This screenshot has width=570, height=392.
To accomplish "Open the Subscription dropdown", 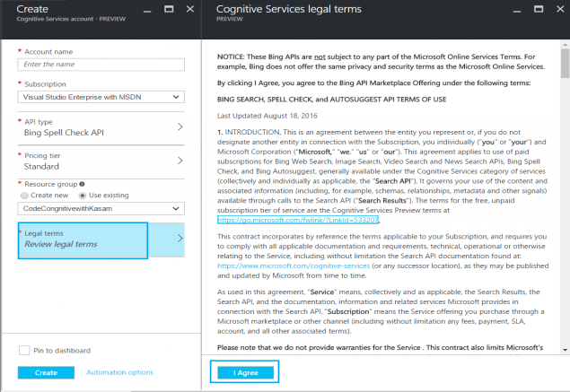I will coord(101,95).
